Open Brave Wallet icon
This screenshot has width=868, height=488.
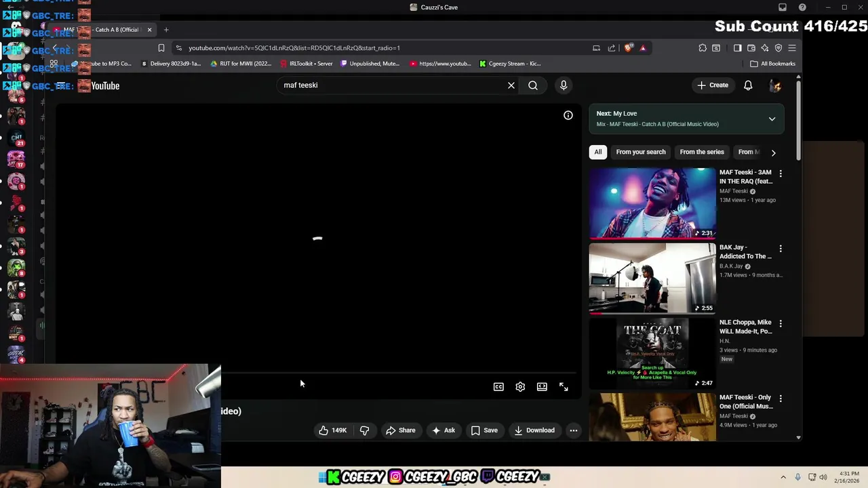click(x=751, y=48)
